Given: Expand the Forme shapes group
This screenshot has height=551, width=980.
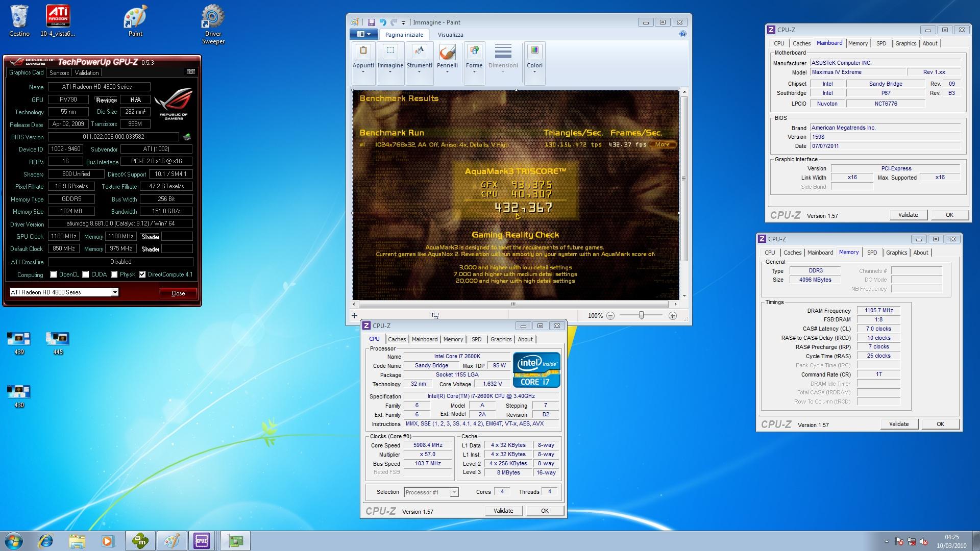Looking at the screenshot, I should 474,63.
